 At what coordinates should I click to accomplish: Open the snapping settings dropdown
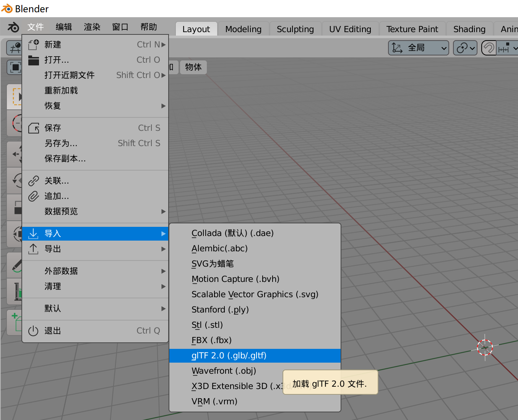514,48
